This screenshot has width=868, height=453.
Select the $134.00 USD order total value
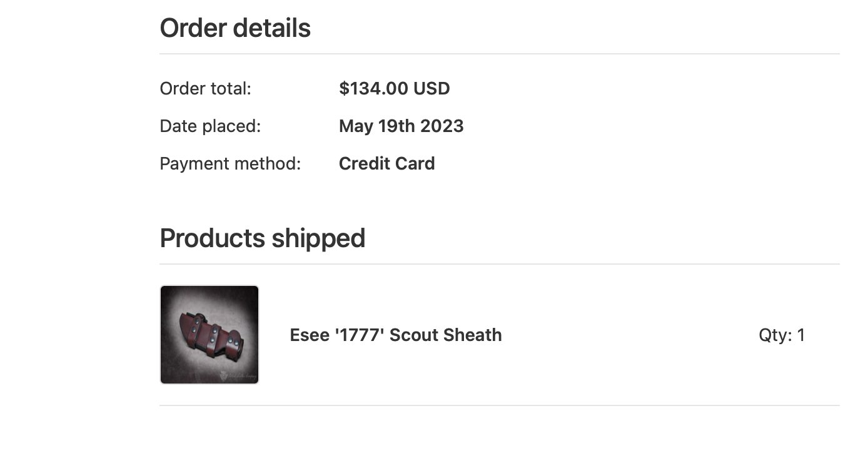[395, 89]
